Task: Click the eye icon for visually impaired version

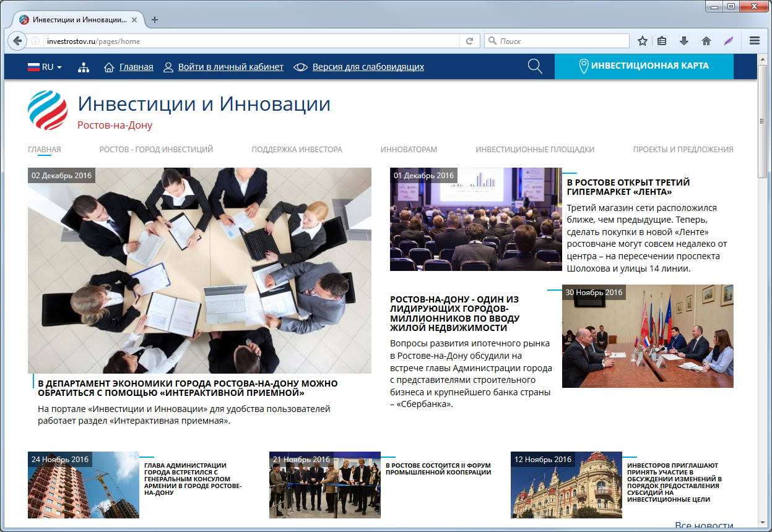Action: 300,67
